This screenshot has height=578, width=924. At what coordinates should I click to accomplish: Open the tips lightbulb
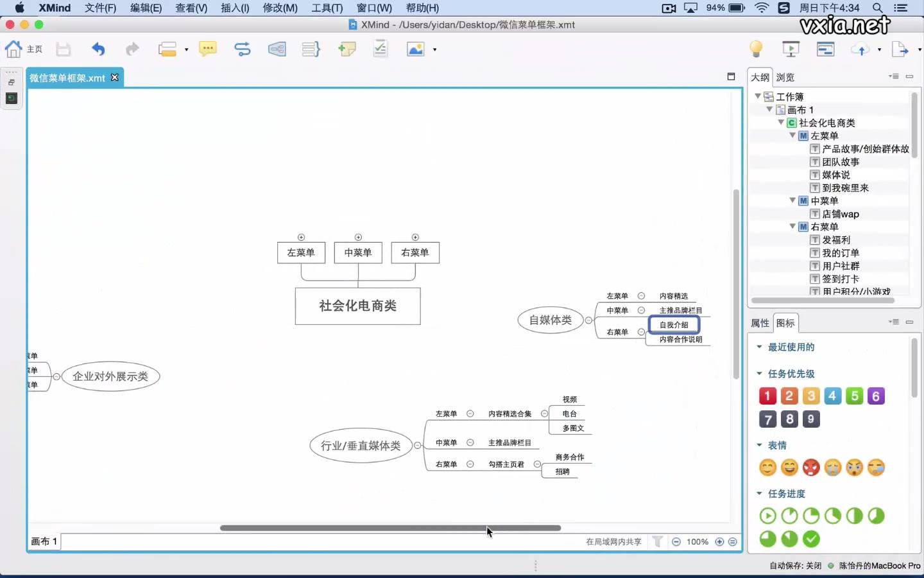[x=756, y=49]
